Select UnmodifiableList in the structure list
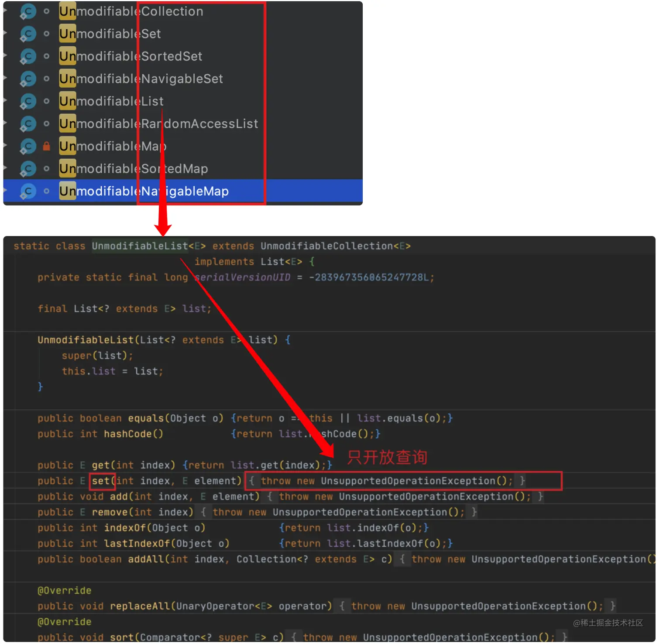 click(x=111, y=101)
